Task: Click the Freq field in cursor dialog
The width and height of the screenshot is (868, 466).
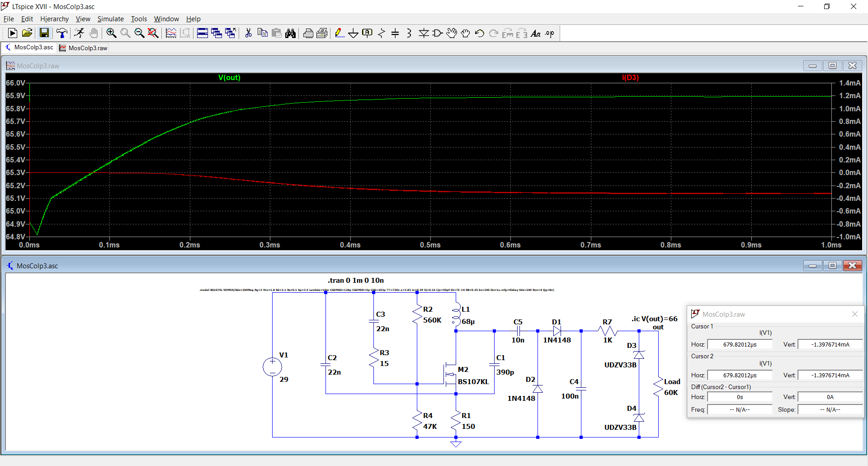Action: [740, 409]
